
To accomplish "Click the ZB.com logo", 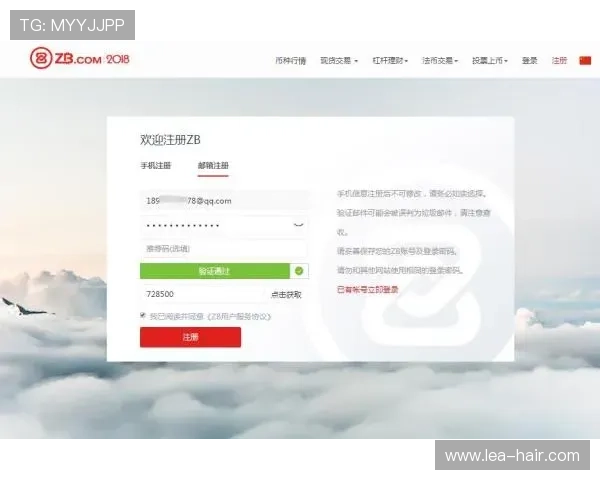I will pyautogui.click(x=80, y=59).
